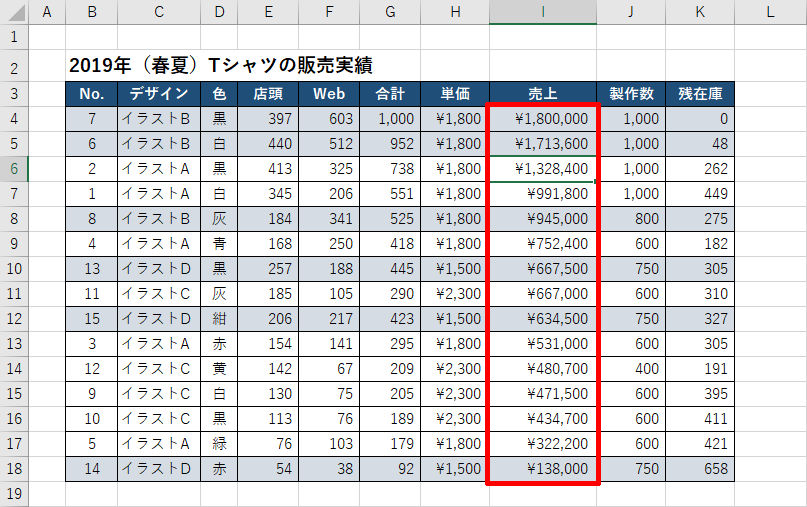This screenshot has height=507, width=807.
Task: Click the title cell 2019年（春夏）Tシャツの販売実績
Action: 220,66
